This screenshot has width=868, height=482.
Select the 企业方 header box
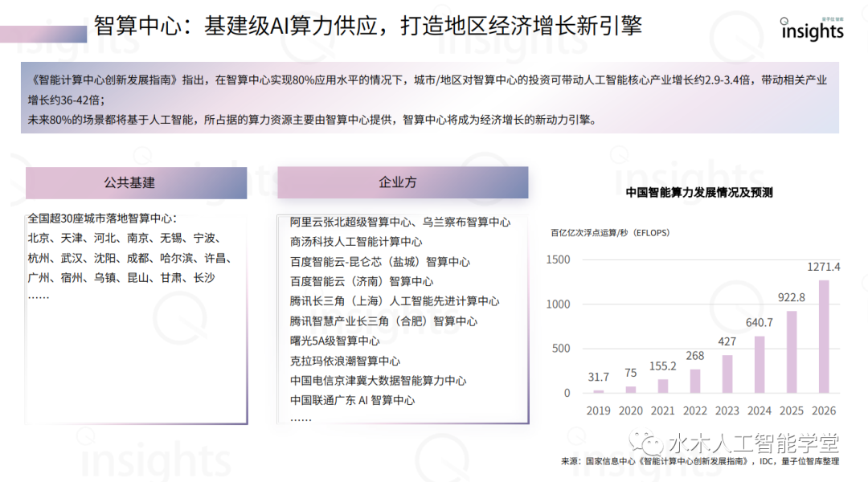[x=403, y=182]
